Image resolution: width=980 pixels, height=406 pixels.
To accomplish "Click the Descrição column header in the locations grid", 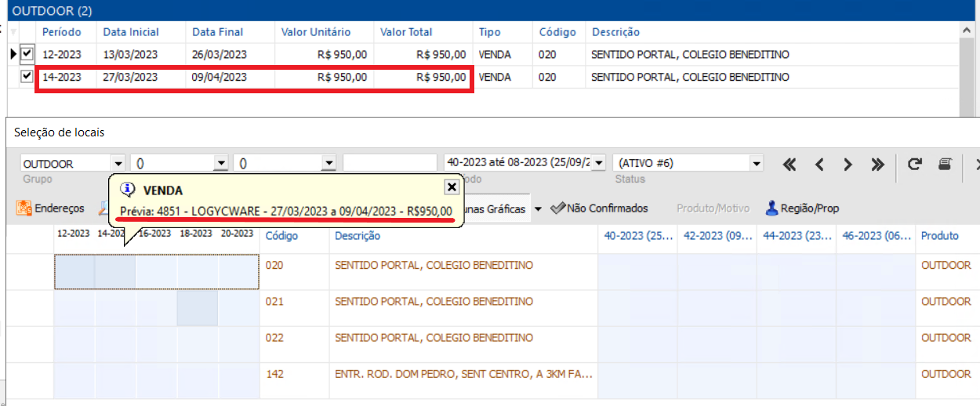I will 358,235.
